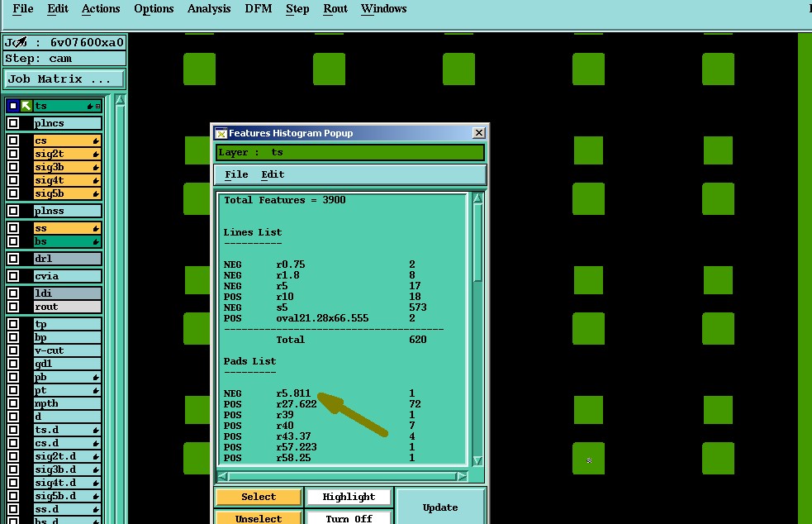The height and width of the screenshot is (524, 812).
Task: Click the hand marker icon in ss row
Action: point(96,229)
